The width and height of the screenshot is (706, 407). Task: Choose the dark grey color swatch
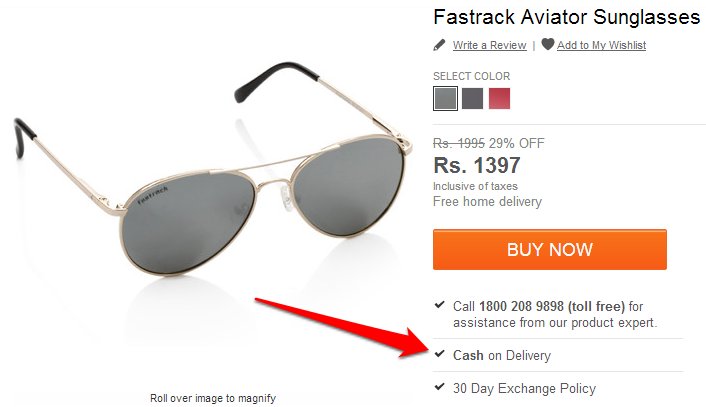pos(472,98)
